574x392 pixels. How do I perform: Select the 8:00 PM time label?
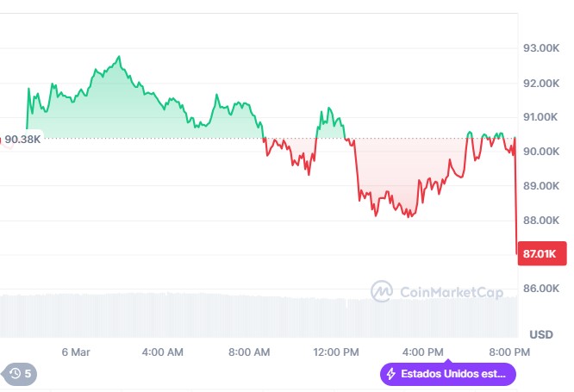pos(510,352)
